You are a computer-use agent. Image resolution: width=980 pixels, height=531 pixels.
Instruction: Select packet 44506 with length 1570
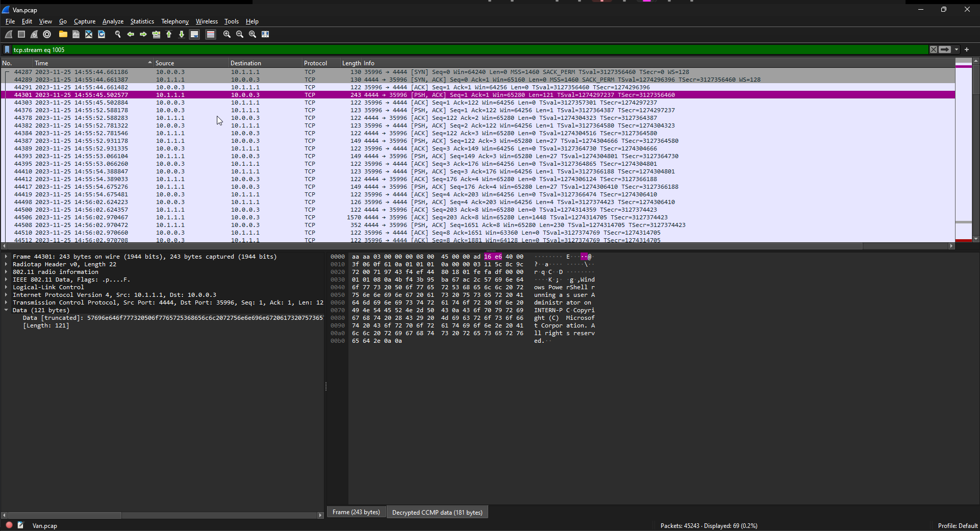point(478,217)
